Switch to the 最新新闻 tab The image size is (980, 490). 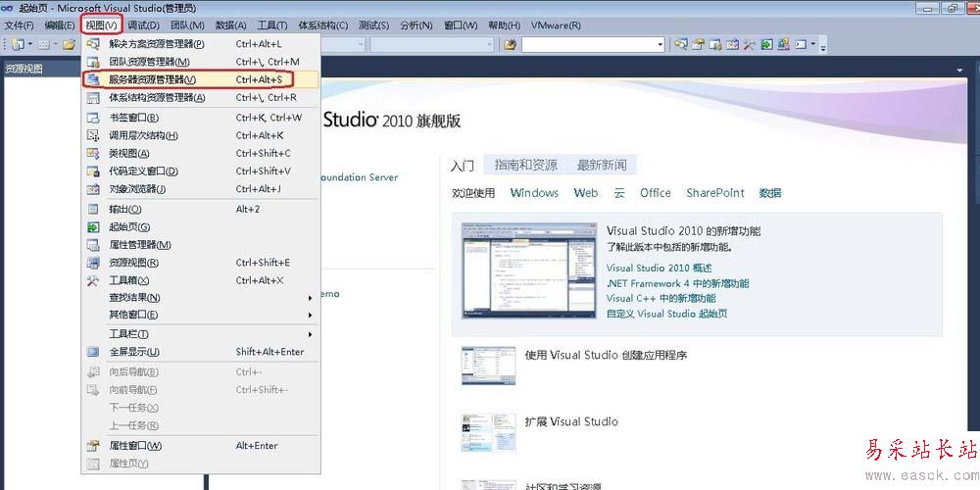[x=602, y=165]
